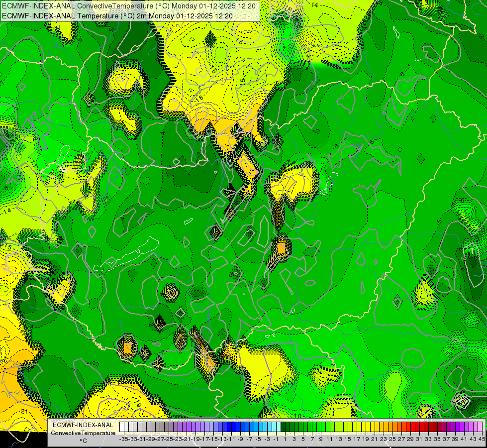Image resolution: width=487 pixels, height=448 pixels.
Task: Click the °C unit label in the legend
Action: pos(83,441)
